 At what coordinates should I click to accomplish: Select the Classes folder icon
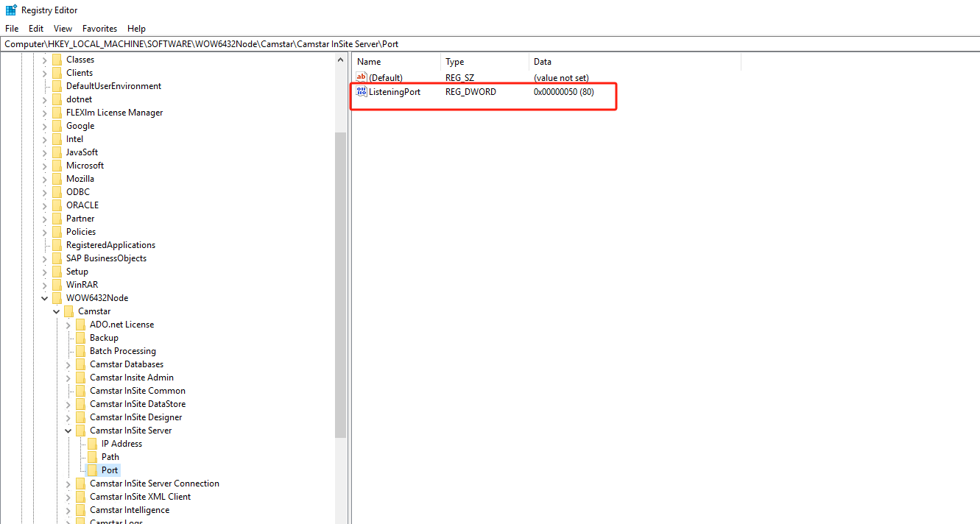pyautogui.click(x=57, y=60)
